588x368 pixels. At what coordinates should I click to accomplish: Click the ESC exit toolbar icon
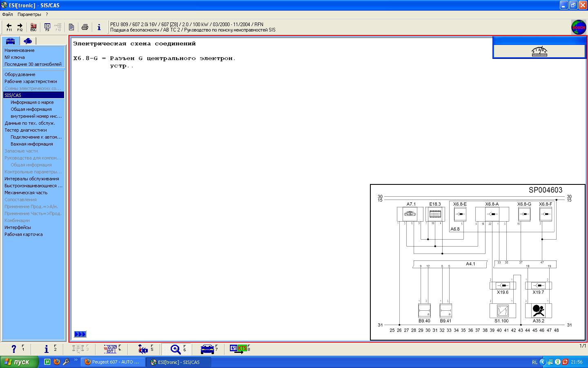point(33,27)
